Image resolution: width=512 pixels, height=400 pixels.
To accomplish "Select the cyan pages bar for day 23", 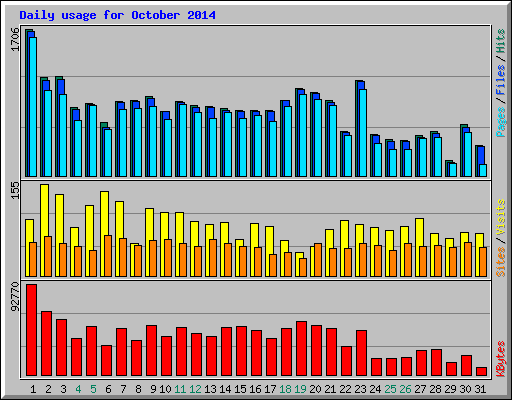I will click(363, 133).
